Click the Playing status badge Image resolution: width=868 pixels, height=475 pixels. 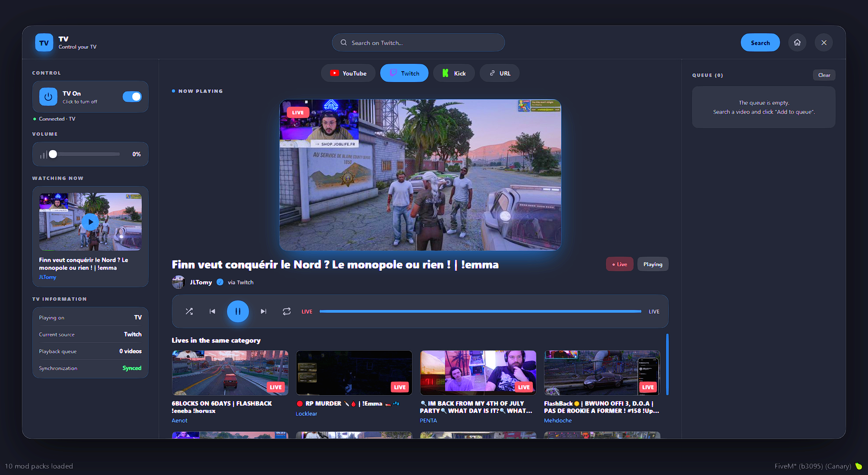[653, 264]
